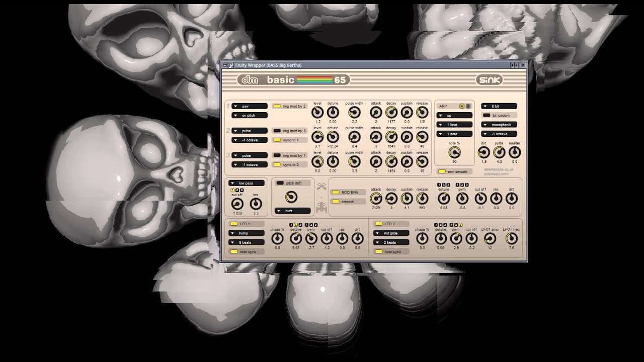Click oscillator 3 pulse width knob
The image size is (644, 362).
tap(354, 161)
